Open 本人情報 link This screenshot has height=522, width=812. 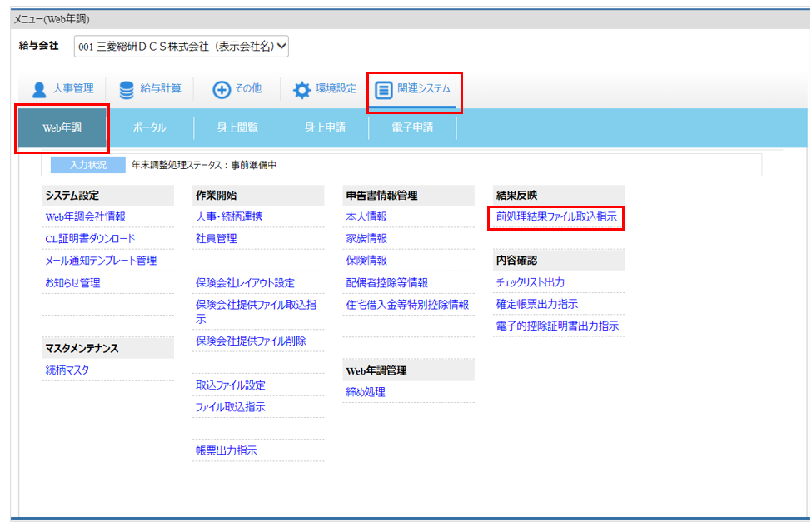coord(366,217)
